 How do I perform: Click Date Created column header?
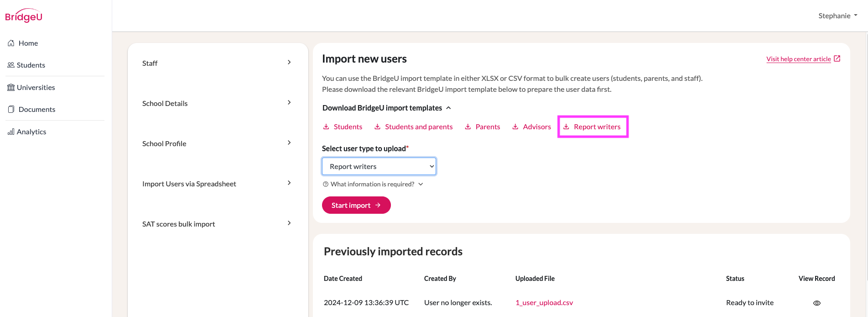(343, 279)
